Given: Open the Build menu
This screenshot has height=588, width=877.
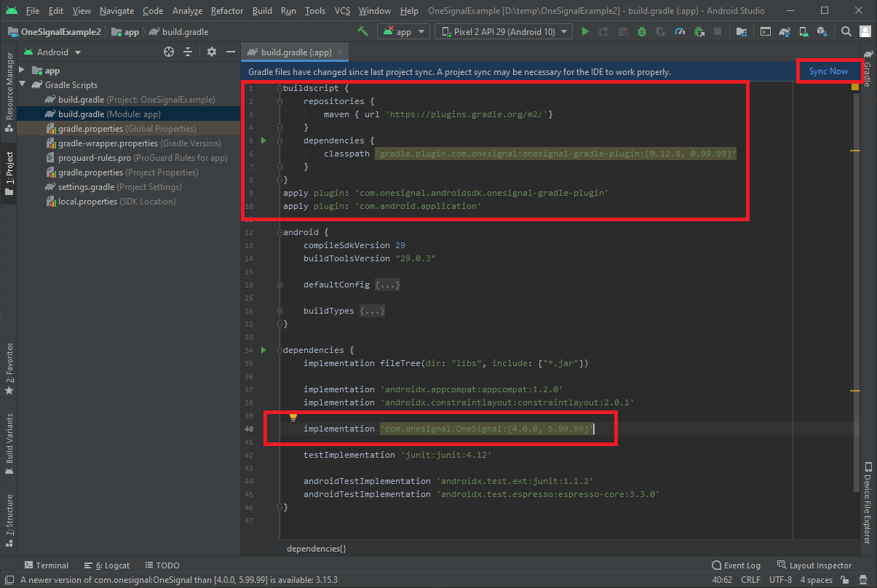Looking at the screenshot, I should coord(263,11).
